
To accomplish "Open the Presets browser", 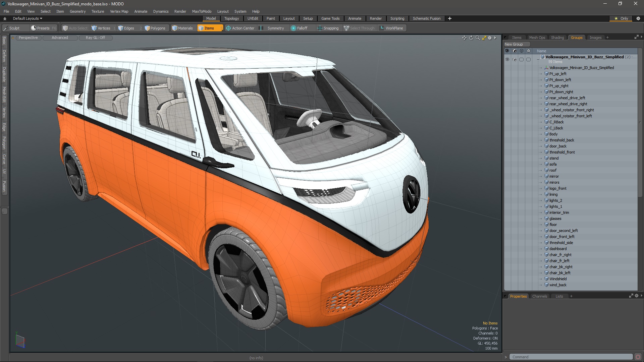I will 43,28.
